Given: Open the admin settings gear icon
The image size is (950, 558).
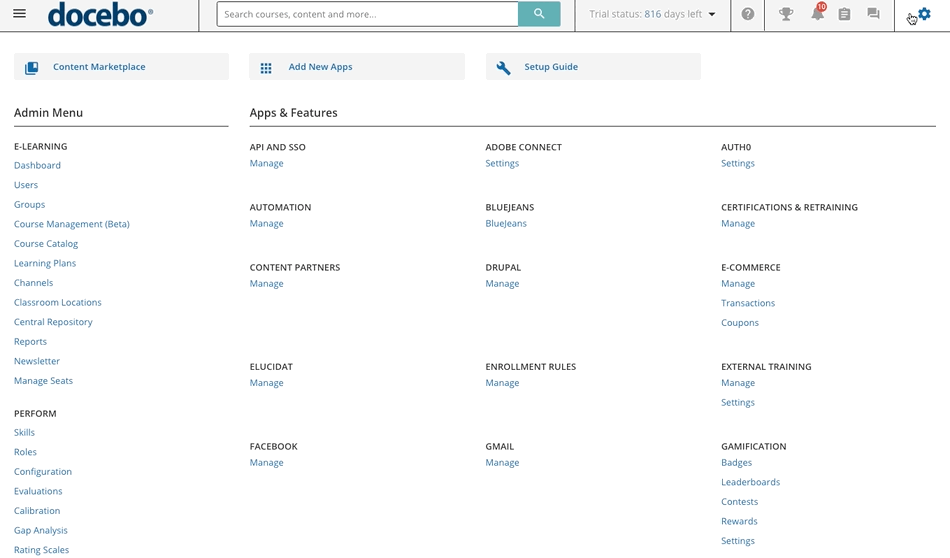Looking at the screenshot, I should tap(924, 15).
